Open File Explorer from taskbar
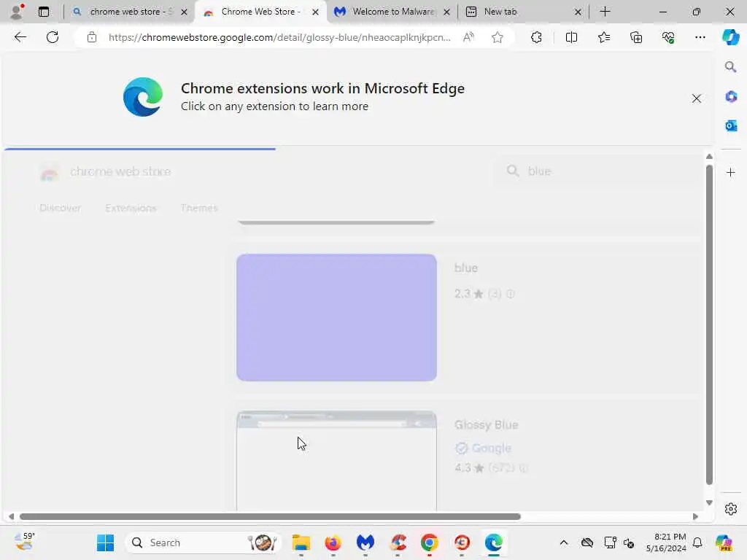747x560 pixels. [301, 542]
